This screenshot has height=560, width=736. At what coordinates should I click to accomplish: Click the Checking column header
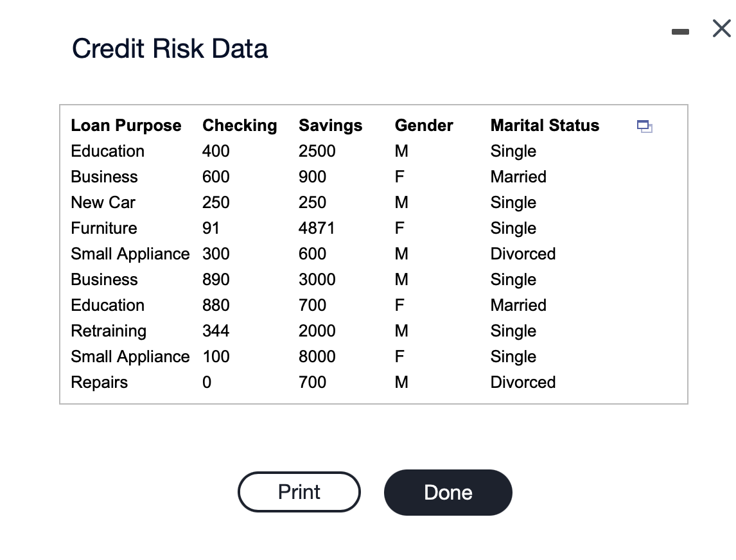pos(240,125)
